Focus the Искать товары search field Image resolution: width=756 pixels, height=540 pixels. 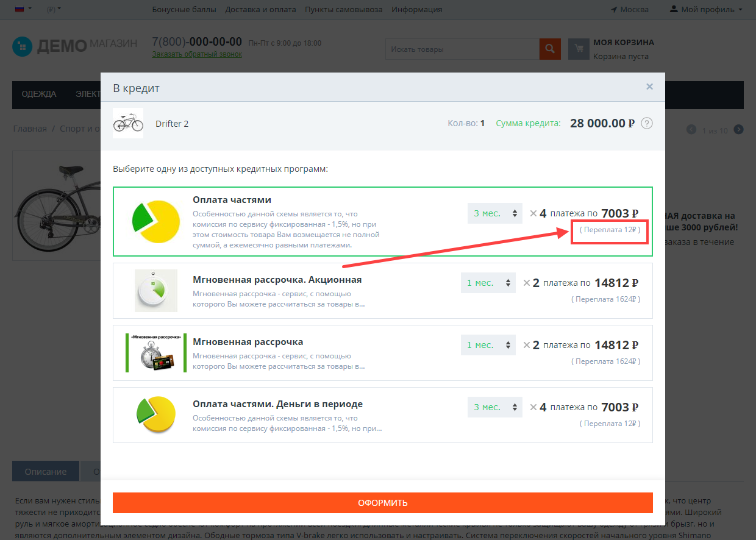[462, 49]
